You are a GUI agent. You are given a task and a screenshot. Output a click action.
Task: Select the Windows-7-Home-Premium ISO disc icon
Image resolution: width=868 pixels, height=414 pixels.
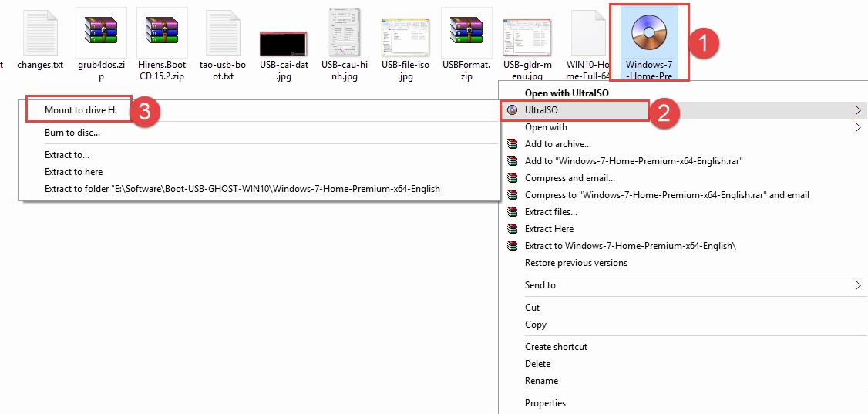(x=649, y=32)
